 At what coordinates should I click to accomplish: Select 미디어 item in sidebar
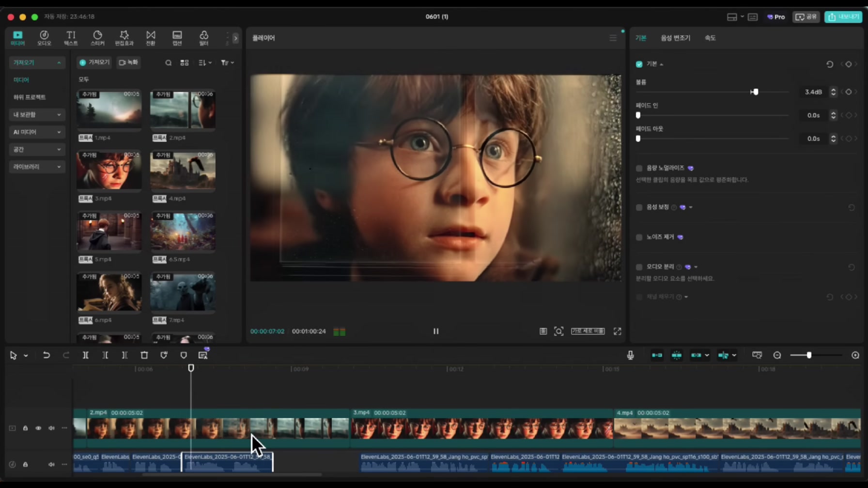point(21,79)
